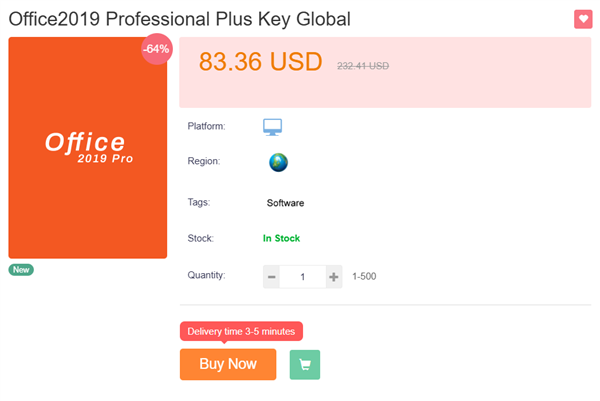Increase quantity with the plus button

coord(334,277)
